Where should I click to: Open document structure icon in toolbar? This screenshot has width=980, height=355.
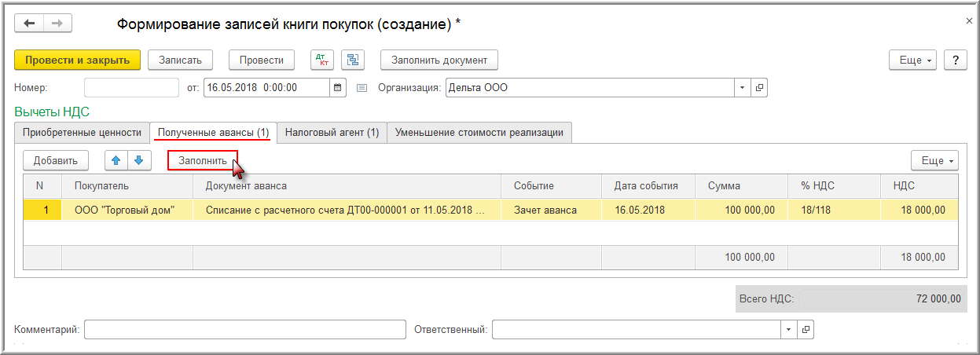tap(353, 60)
